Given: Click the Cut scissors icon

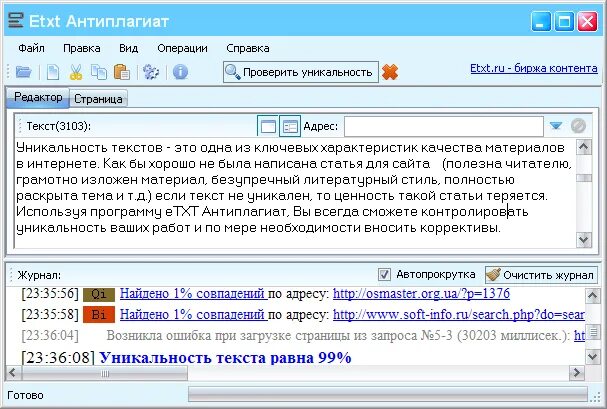Looking at the screenshot, I should coord(76,72).
